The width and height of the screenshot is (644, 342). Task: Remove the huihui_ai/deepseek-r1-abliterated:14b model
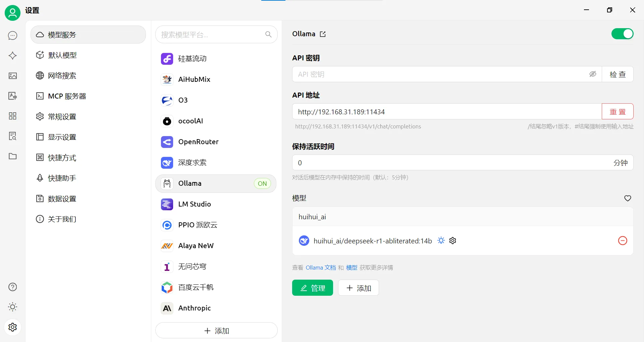[x=623, y=241]
